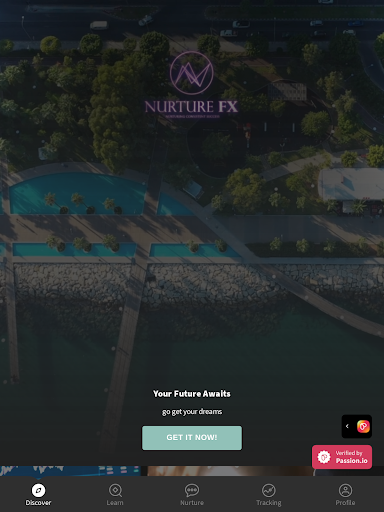The image size is (384, 512).
Task: Select the Profile tab label
Action: (345, 503)
